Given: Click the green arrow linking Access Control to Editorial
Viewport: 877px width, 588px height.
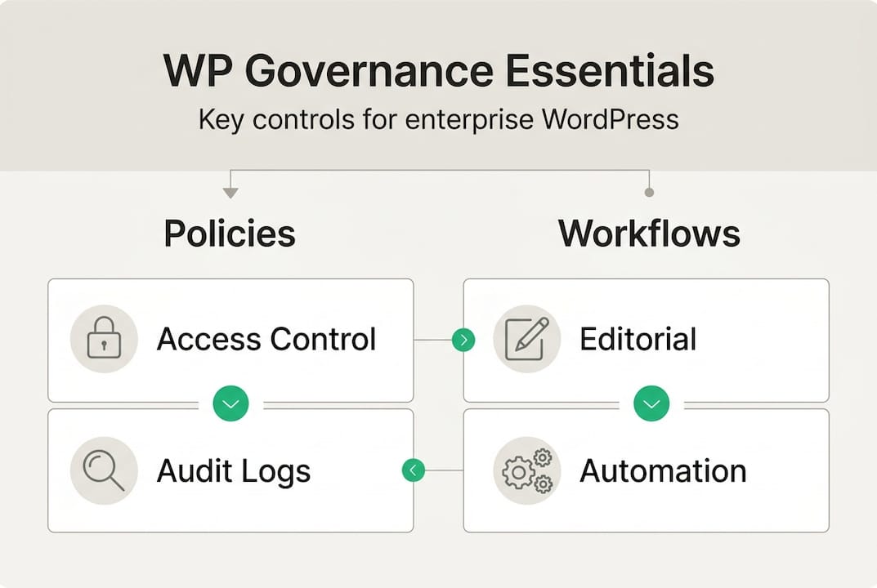Looking at the screenshot, I should point(463,340).
